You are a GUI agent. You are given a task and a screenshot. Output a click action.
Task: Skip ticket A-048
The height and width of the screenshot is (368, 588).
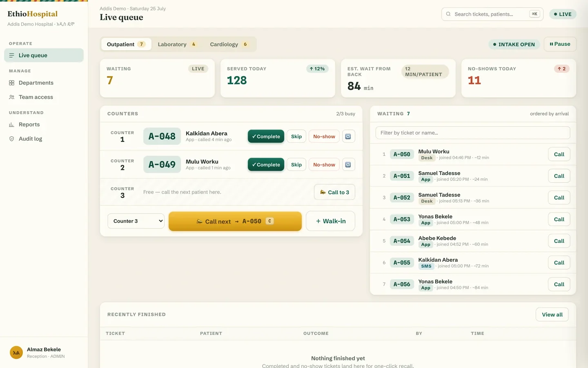[296, 137]
